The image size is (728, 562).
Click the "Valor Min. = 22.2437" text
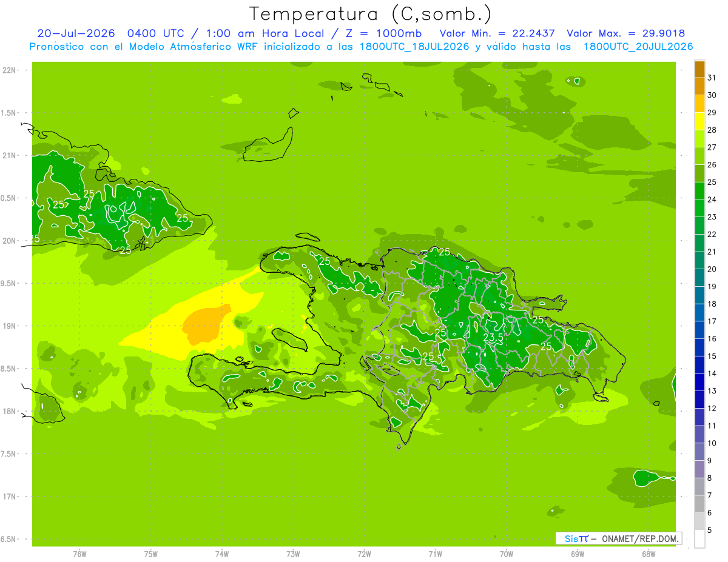coord(497,33)
